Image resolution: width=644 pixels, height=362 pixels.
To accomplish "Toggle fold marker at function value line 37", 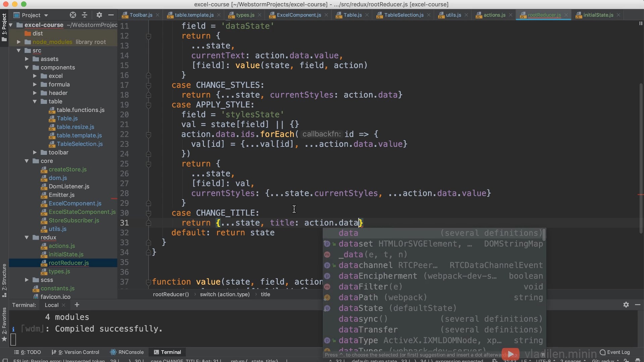I will tap(149, 282).
